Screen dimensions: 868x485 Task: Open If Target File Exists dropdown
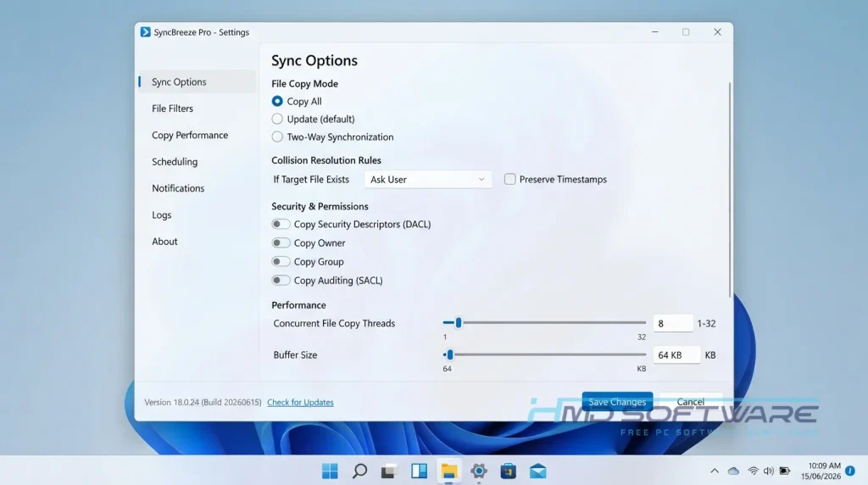428,180
